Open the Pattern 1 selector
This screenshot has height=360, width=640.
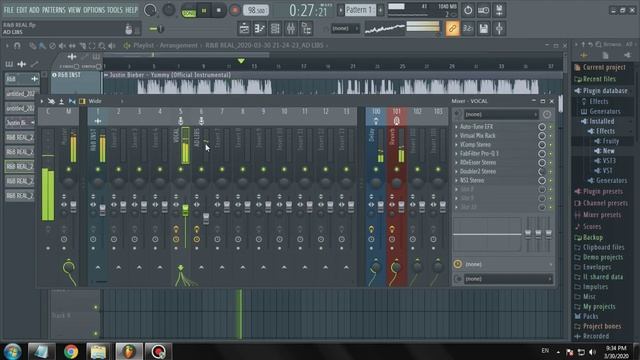tap(360, 10)
